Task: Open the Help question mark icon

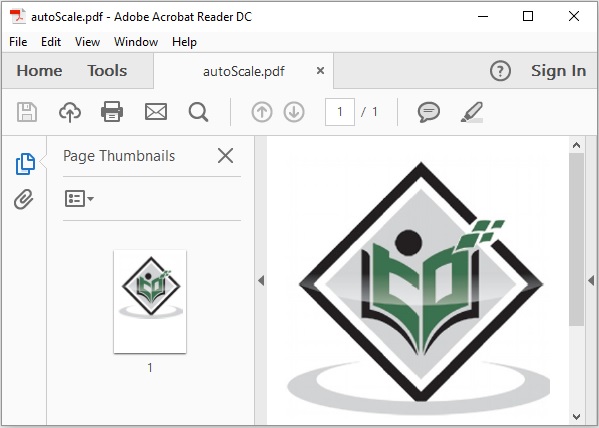Action: coord(500,71)
